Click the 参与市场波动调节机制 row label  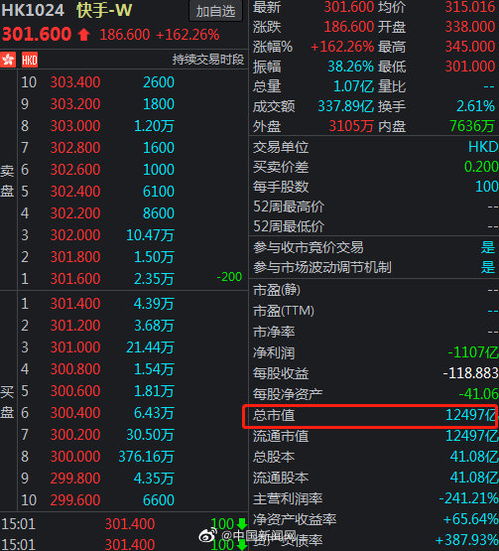322,267
